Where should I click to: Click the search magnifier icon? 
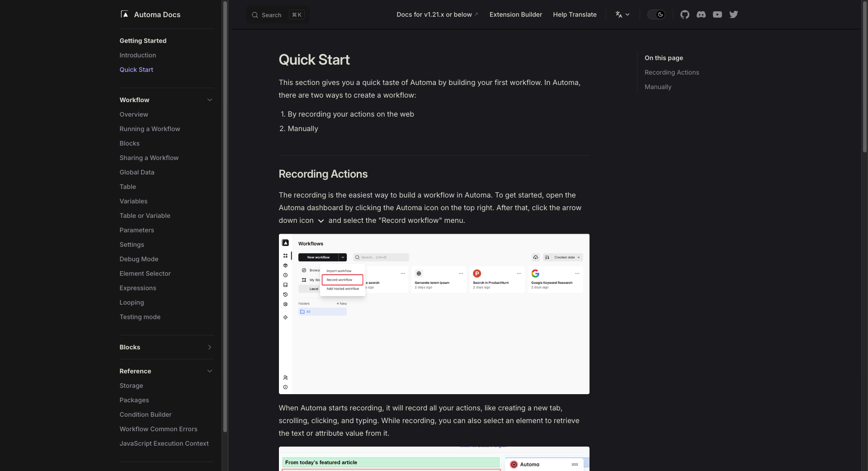point(255,15)
